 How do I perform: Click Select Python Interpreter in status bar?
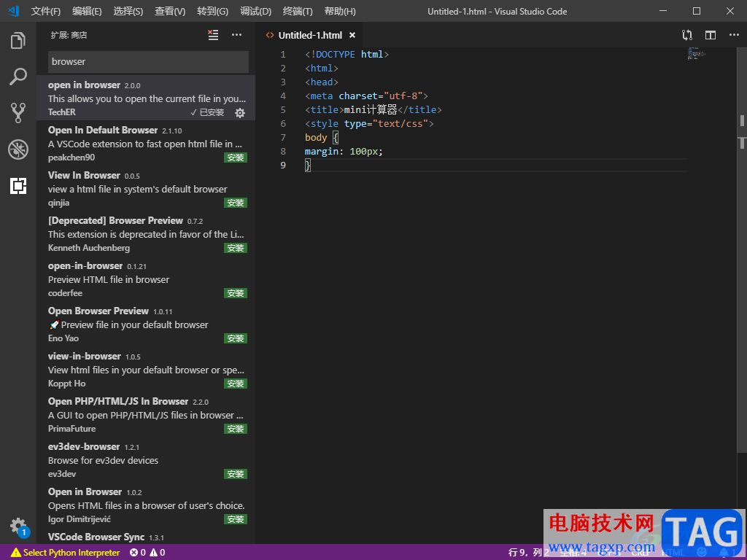click(x=65, y=553)
